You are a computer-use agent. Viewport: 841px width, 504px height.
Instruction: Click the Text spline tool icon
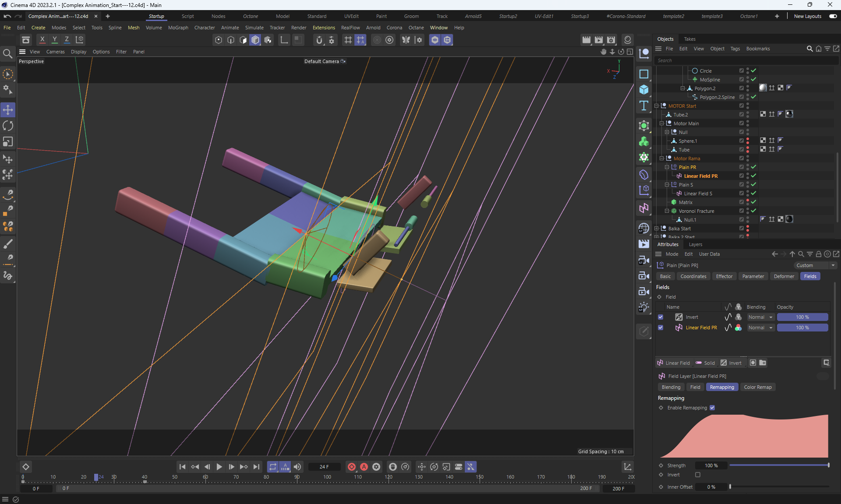[x=643, y=106]
